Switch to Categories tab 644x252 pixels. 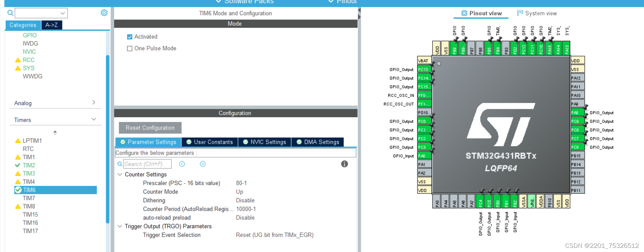[x=23, y=25]
